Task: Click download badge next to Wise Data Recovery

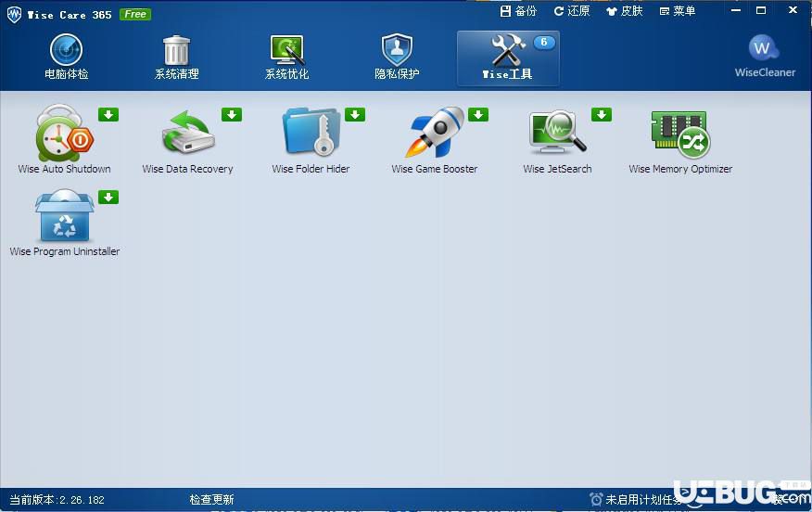Action: [232, 114]
